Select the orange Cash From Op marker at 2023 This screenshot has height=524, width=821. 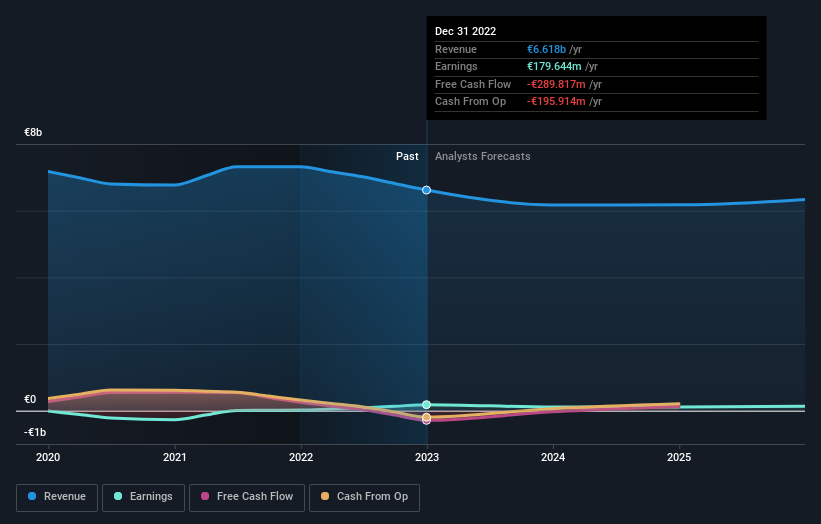click(x=427, y=417)
